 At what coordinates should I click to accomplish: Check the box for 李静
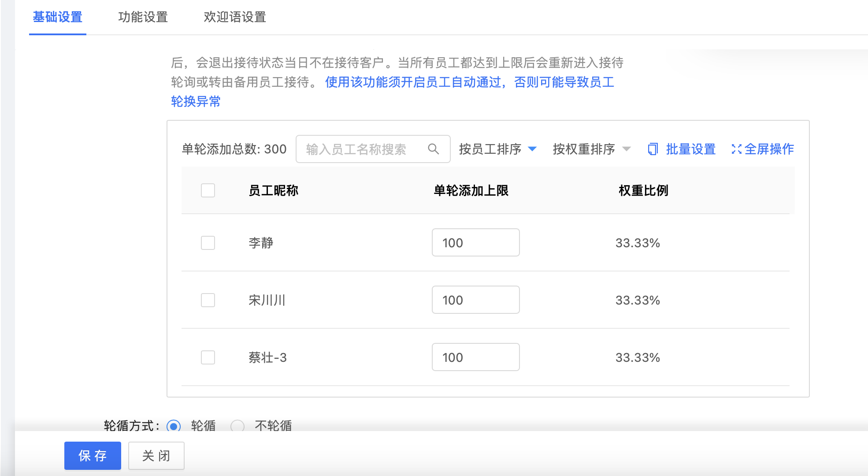coord(208,243)
